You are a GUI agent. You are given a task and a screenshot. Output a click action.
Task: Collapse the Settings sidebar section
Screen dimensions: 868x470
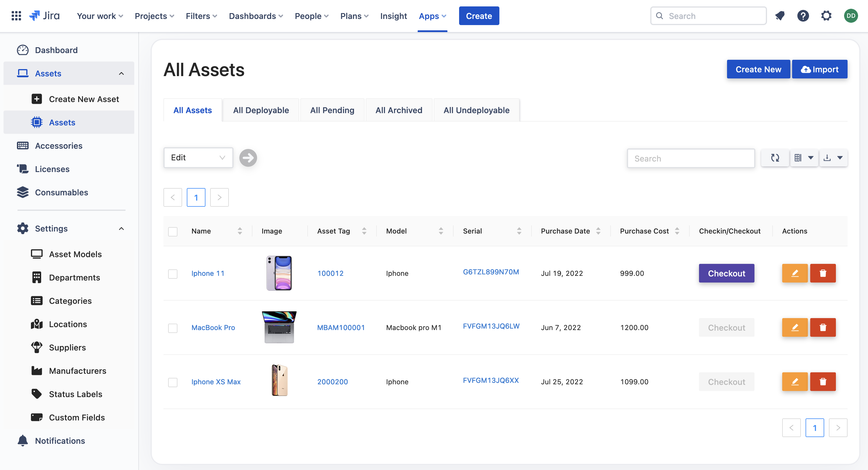121,229
